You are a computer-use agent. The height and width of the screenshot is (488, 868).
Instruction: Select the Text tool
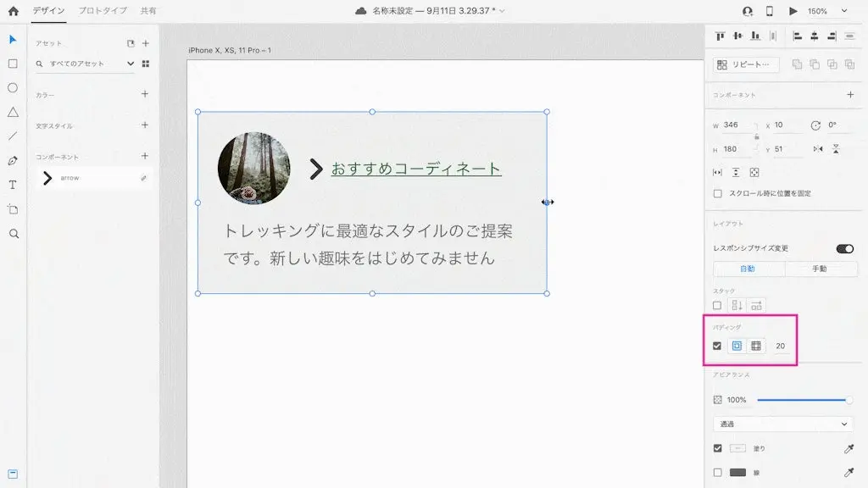pyautogui.click(x=13, y=185)
